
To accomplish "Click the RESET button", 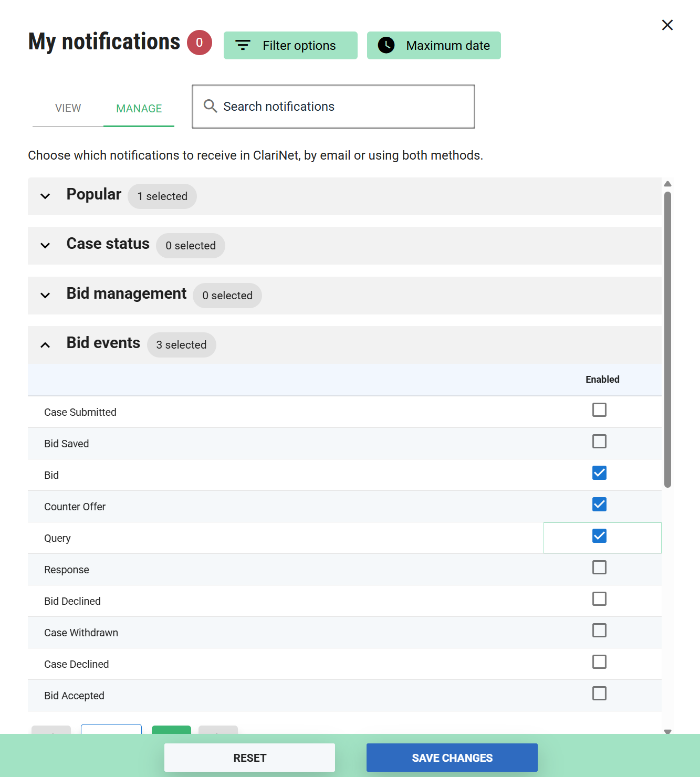I will pyautogui.click(x=249, y=758).
